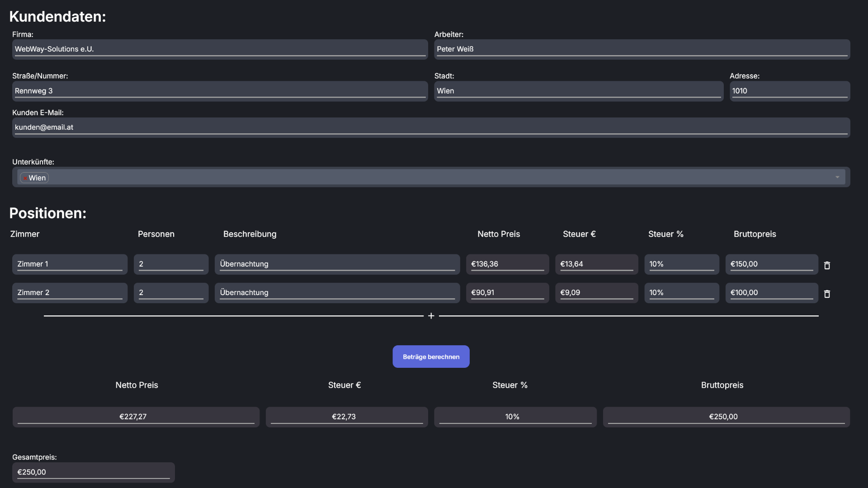Click the Unterkünfte: label
This screenshot has height=488, width=868.
coord(33,162)
